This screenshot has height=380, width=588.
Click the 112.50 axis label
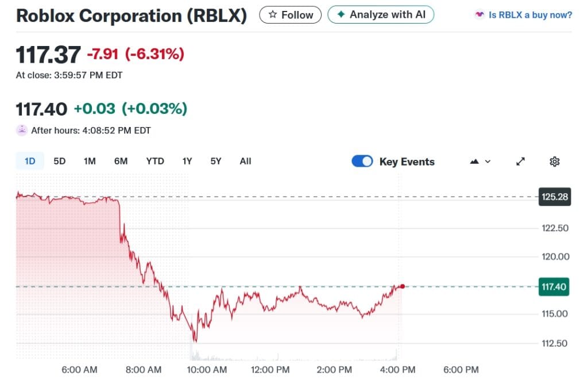pyautogui.click(x=554, y=343)
